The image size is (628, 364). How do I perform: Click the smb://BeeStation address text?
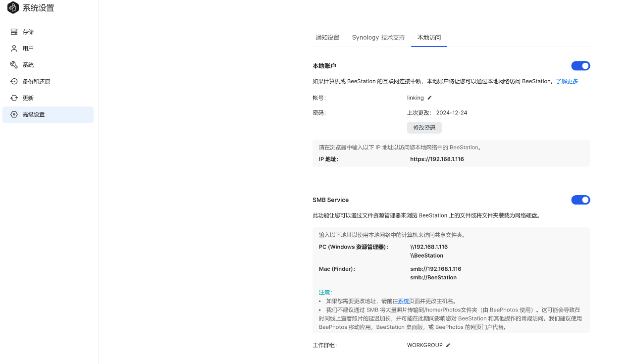pyautogui.click(x=433, y=278)
